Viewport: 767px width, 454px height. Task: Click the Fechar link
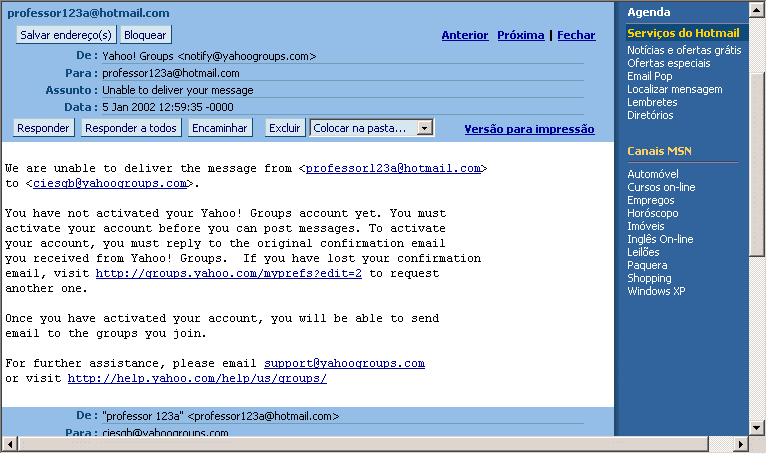576,35
